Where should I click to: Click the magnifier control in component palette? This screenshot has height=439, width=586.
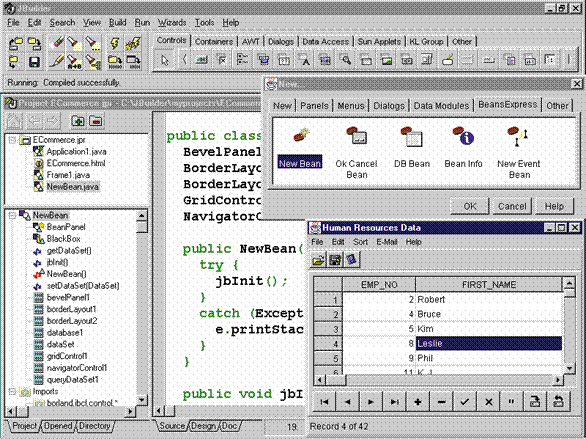tap(345, 60)
